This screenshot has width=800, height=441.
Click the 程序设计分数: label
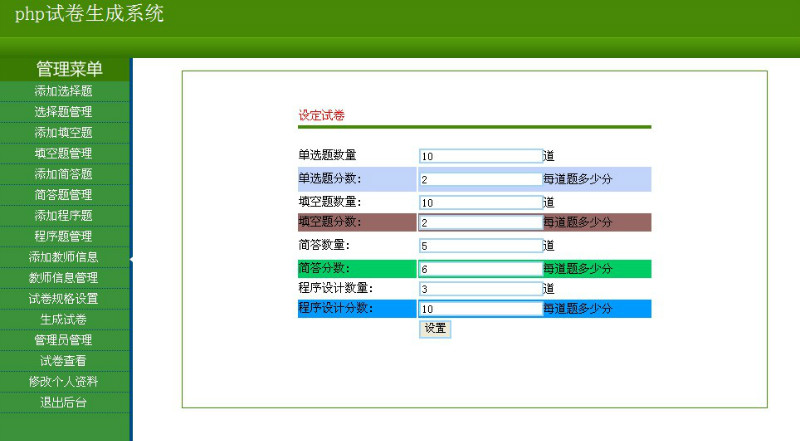pos(336,308)
